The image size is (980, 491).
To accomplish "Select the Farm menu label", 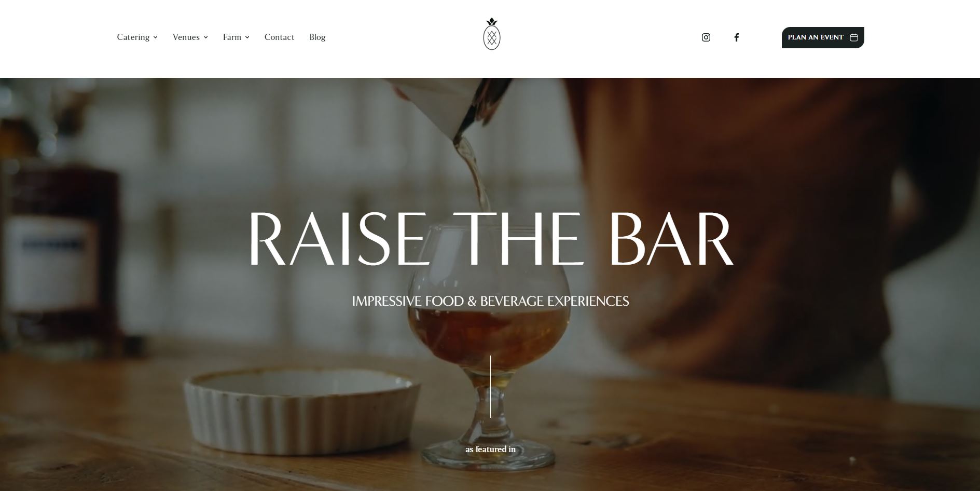I will [x=232, y=37].
